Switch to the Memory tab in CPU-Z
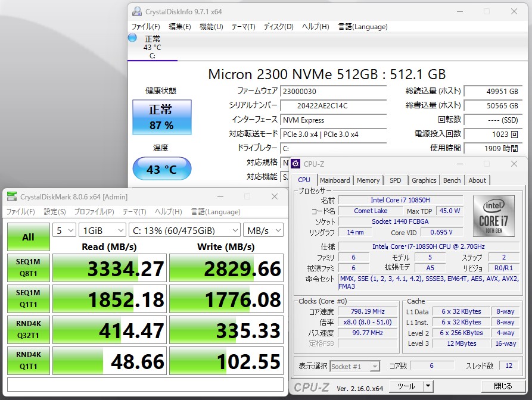The width and height of the screenshot is (532, 400). [368, 180]
